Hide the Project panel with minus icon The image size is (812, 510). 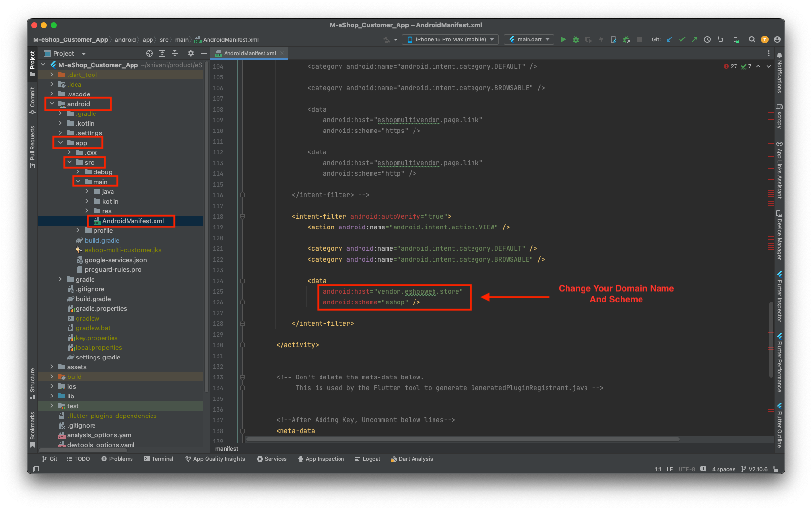click(x=204, y=53)
